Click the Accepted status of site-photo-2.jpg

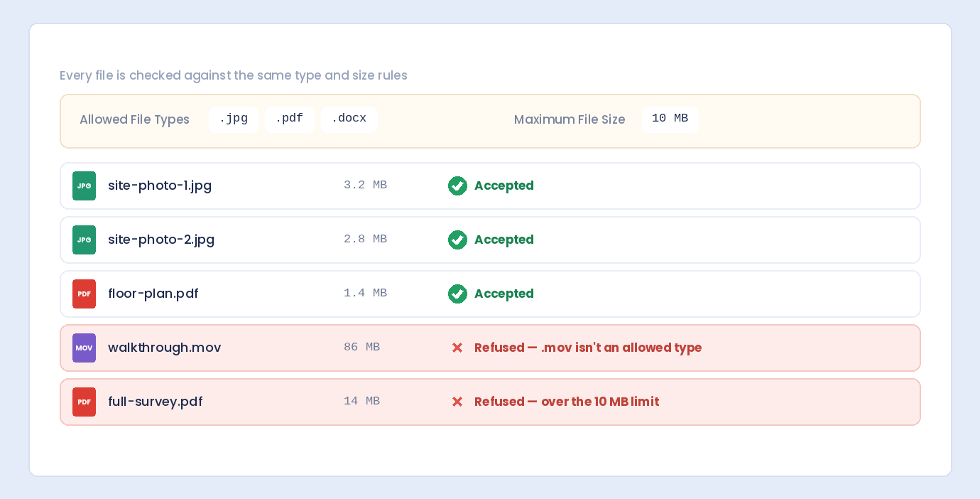pyautogui.click(x=504, y=240)
